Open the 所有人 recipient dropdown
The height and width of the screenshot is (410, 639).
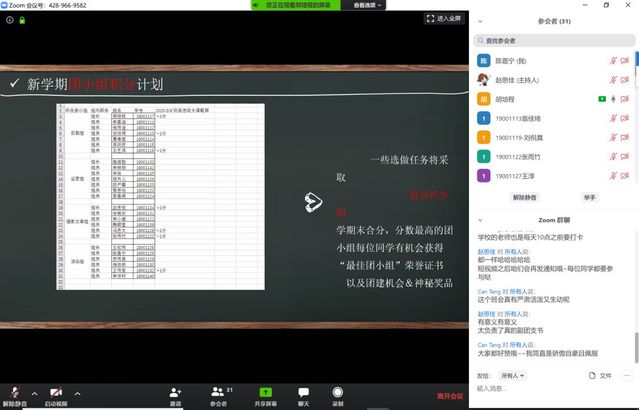point(513,375)
